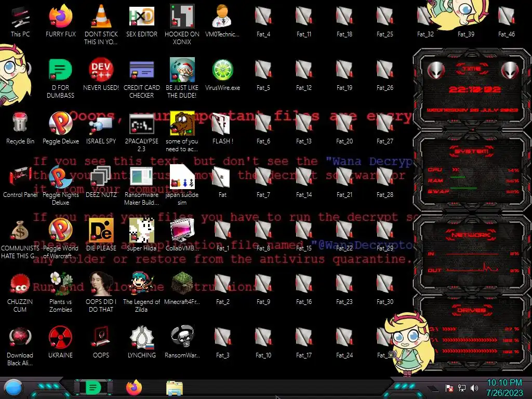
Task: Select the CollabVMB monitor icon
Action: [x=182, y=235]
